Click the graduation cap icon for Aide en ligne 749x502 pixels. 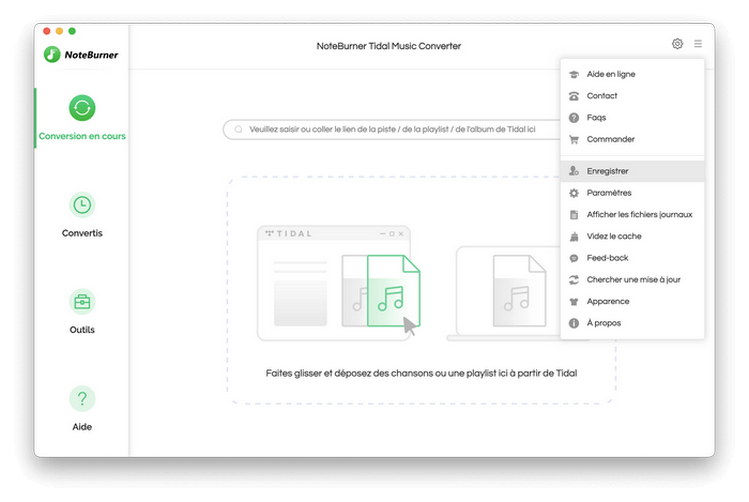(x=574, y=74)
